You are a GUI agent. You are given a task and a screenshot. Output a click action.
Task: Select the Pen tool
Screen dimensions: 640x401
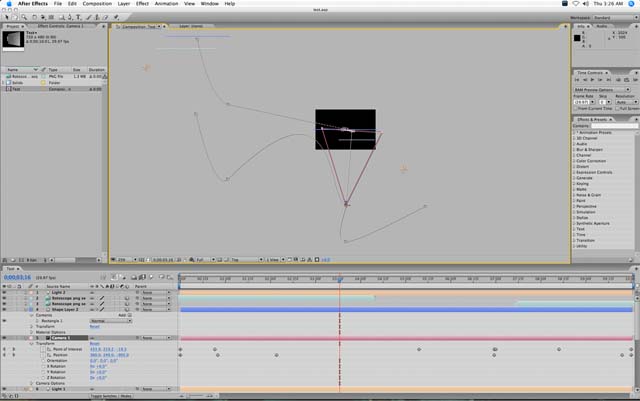click(x=70, y=17)
